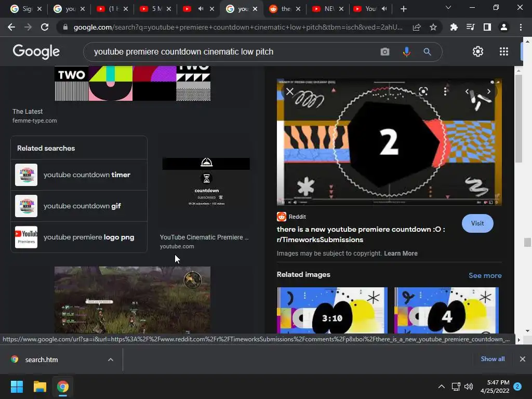Open the Reddit premiere countdown title link

pyautogui.click(x=361, y=234)
